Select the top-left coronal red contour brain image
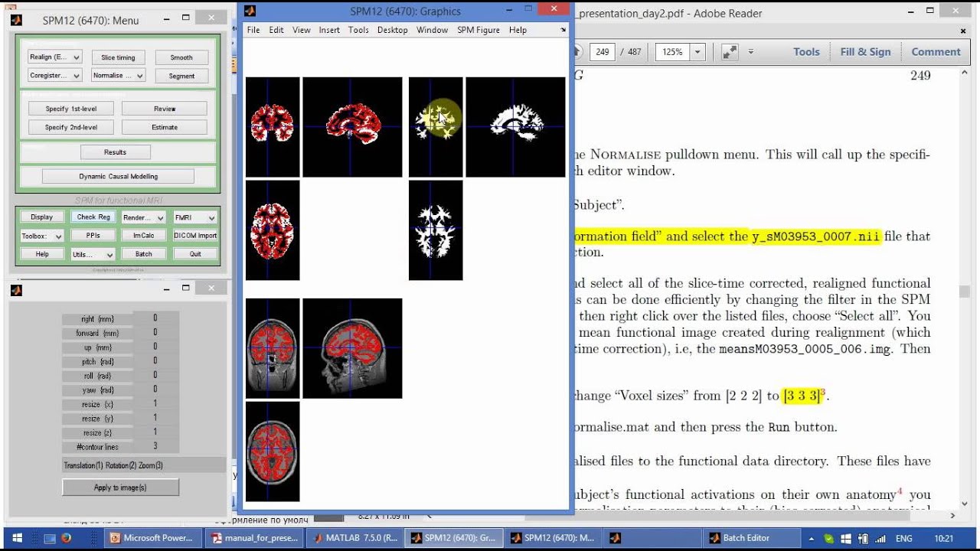980x551 pixels. pyautogui.click(x=273, y=127)
